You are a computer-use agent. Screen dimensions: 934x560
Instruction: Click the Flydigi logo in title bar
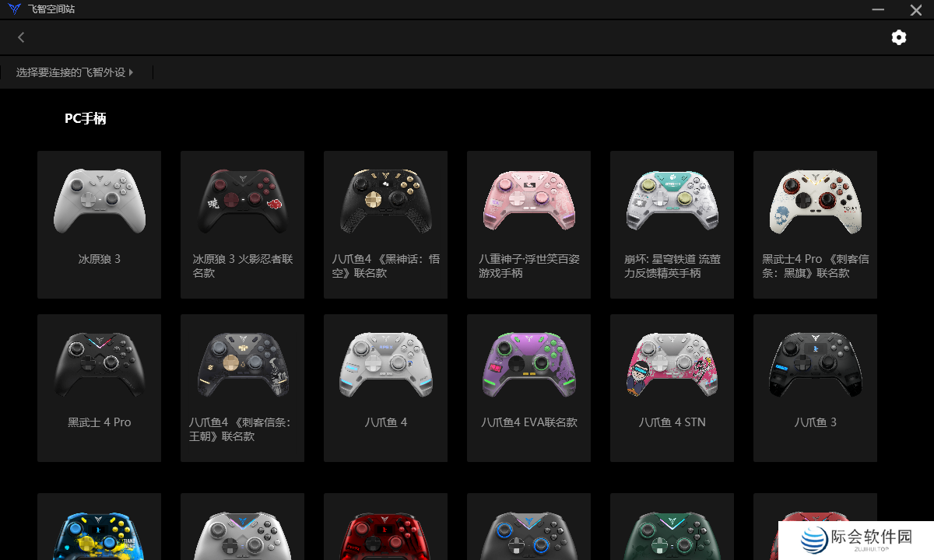pos(14,9)
